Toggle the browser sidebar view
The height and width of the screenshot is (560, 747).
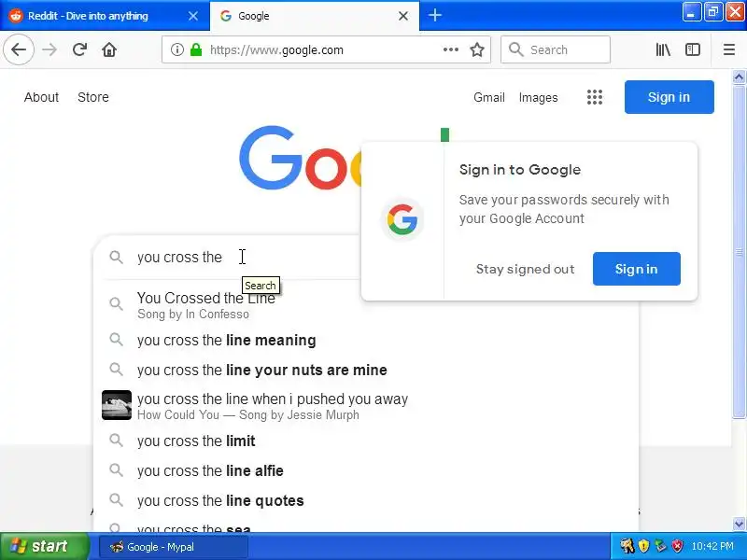(693, 49)
